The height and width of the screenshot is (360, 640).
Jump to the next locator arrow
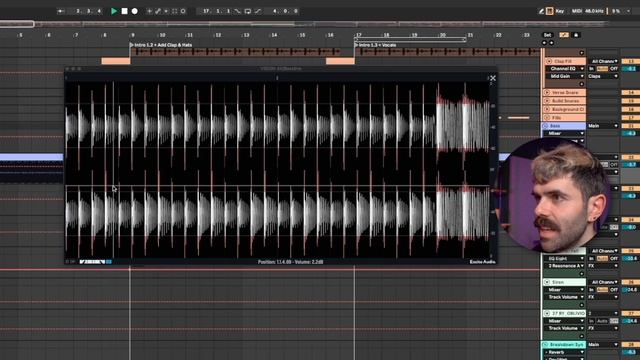click(551, 42)
